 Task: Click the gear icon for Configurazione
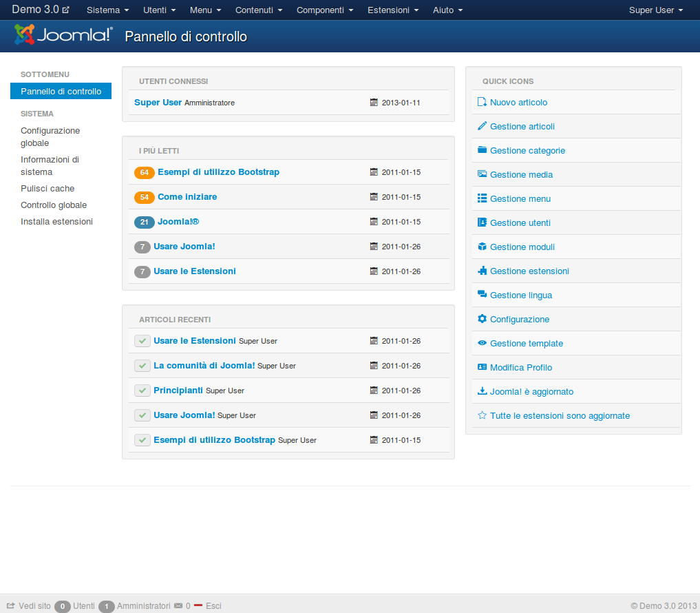click(x=482, y=319)
